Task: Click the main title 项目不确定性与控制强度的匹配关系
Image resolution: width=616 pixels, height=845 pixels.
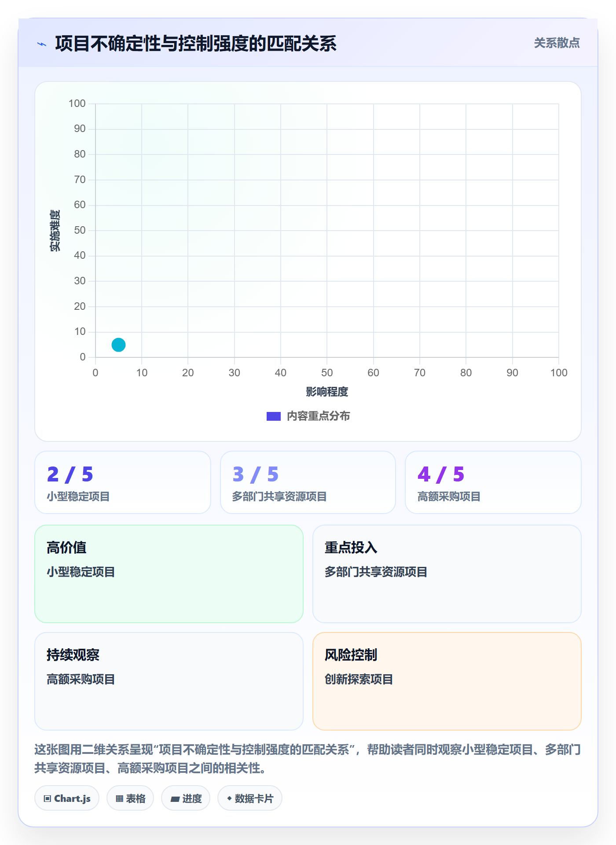Action: (x=196, y=44)
